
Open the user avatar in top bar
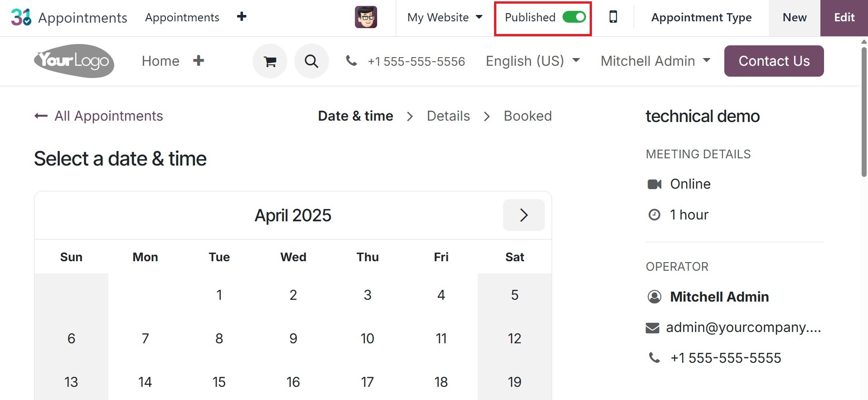(366, 17)
